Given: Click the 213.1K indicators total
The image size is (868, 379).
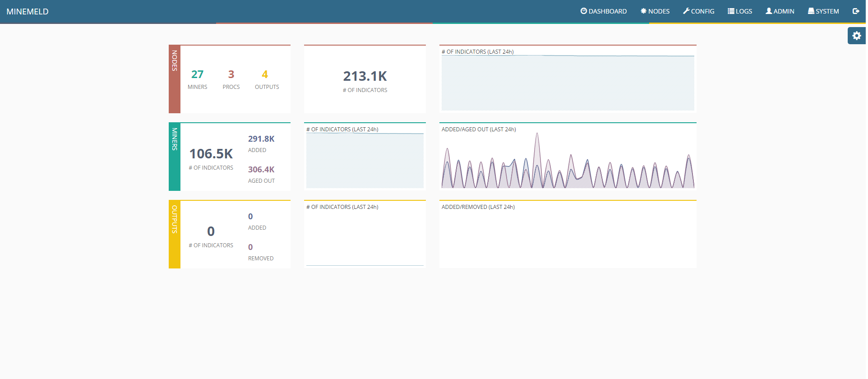Looking at the screenshot, I should [365, 76].
